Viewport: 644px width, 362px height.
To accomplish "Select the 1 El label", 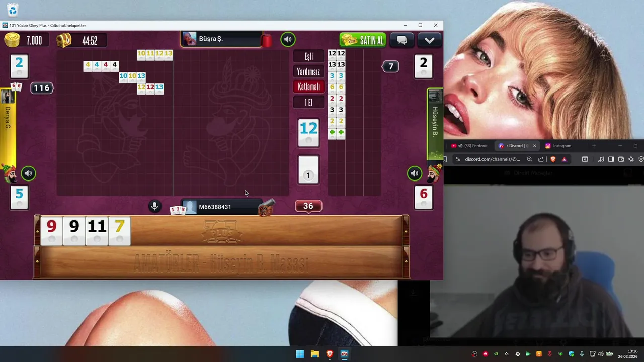I will click(x=308, y=102).
